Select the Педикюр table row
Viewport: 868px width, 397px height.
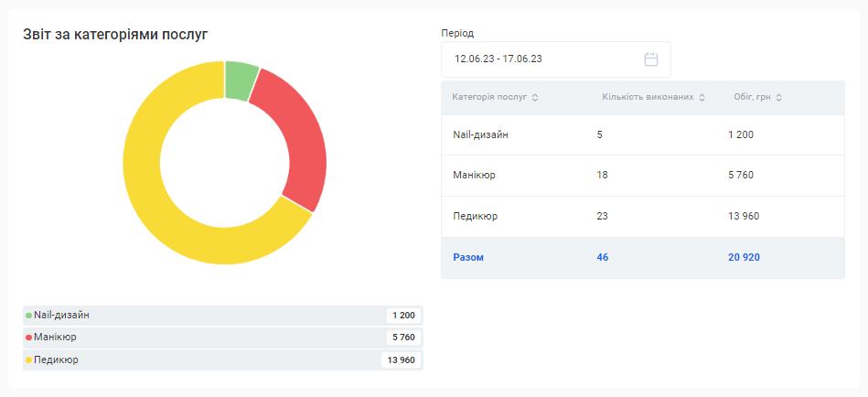pyautogui.click(x=642, y=217)
